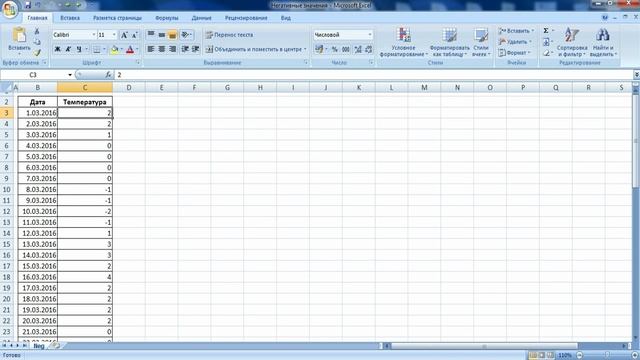The width and height of the screenshot is (640, 360).
Task: Click the Copy icon in clipboard group
Action: pyautogui.click(x=37, y=42)
